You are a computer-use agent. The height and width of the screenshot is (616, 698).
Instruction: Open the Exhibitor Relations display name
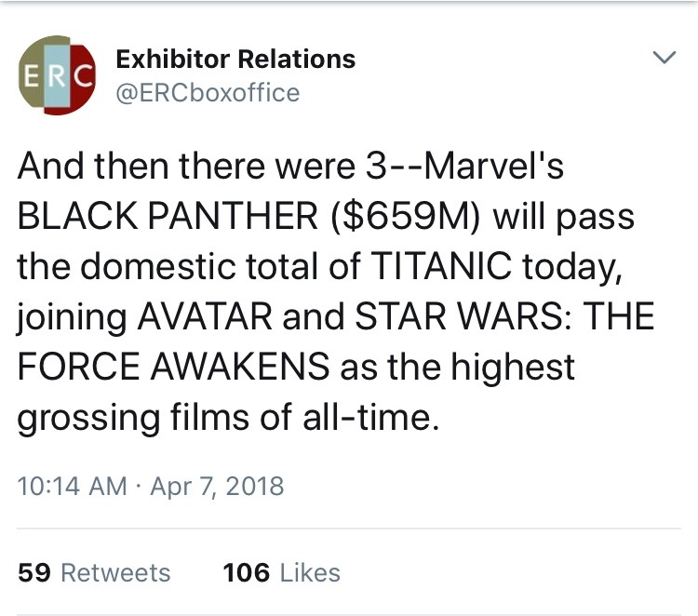(x=235, y=59)
